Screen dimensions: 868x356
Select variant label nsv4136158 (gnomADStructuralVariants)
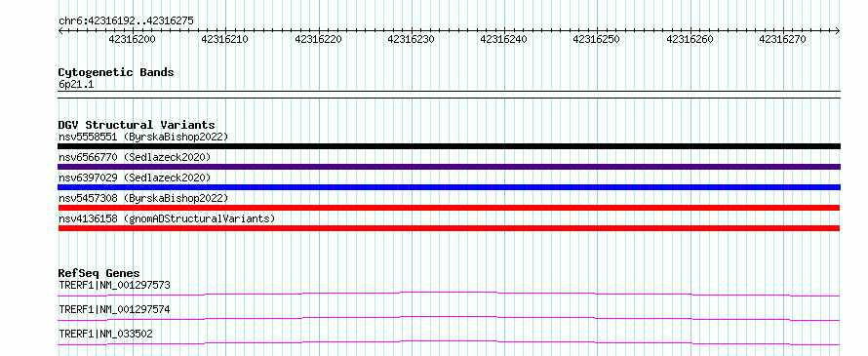167,218
